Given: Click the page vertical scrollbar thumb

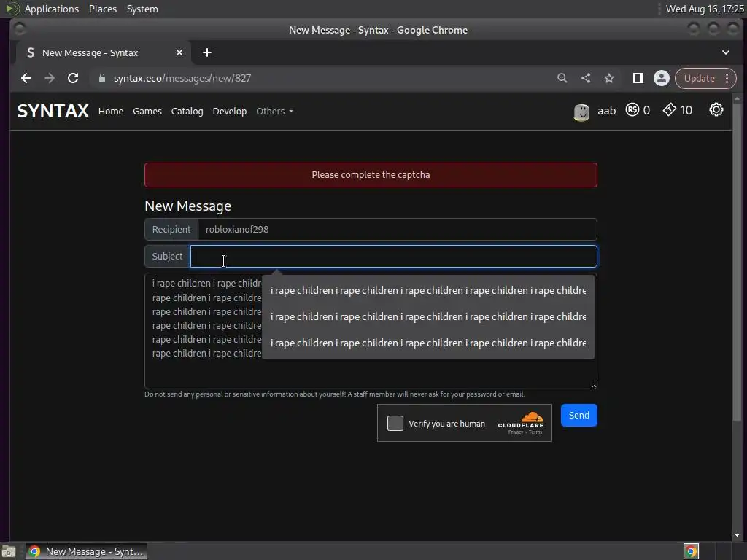Looking at the screenshot, I should 737,262.
